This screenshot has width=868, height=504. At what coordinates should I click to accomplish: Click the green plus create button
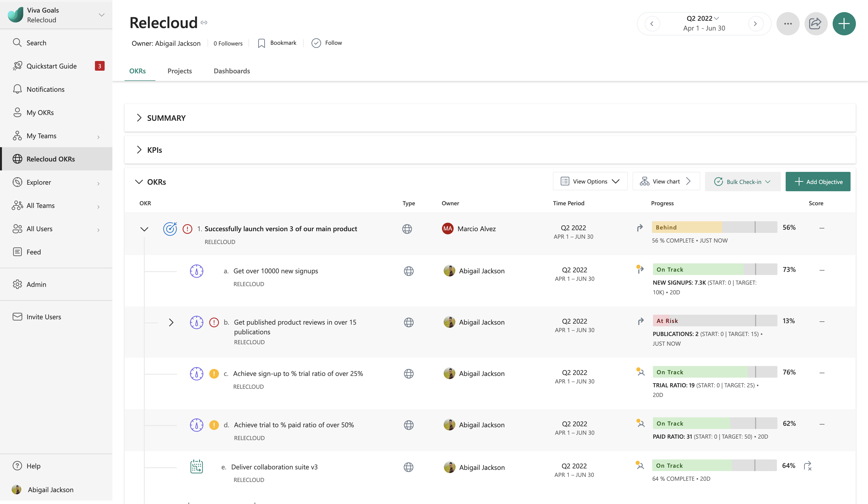tap(844, 24)
